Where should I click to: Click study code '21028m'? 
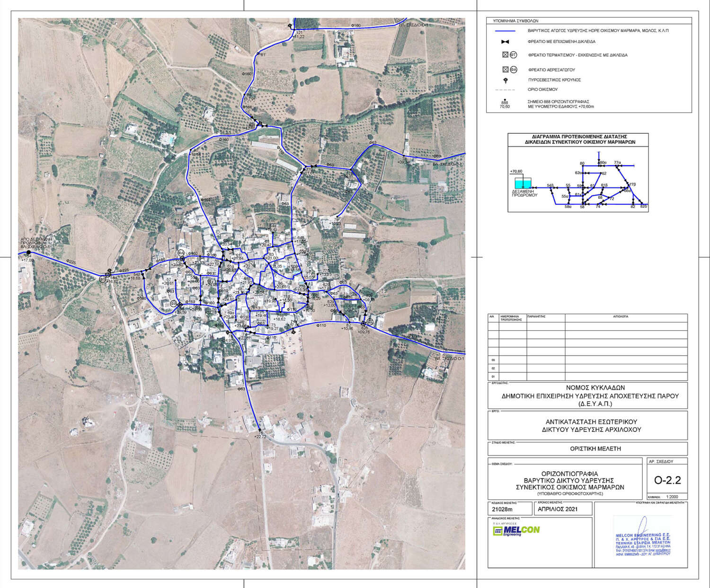coord(502,510)
